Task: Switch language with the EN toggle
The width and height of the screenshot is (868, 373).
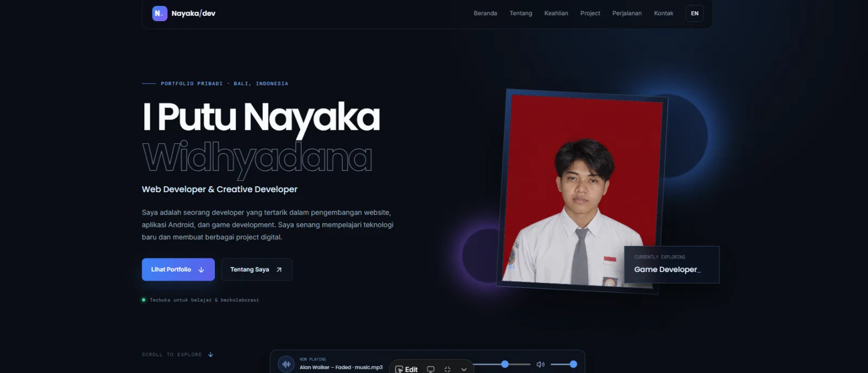Action: [695, 14]
